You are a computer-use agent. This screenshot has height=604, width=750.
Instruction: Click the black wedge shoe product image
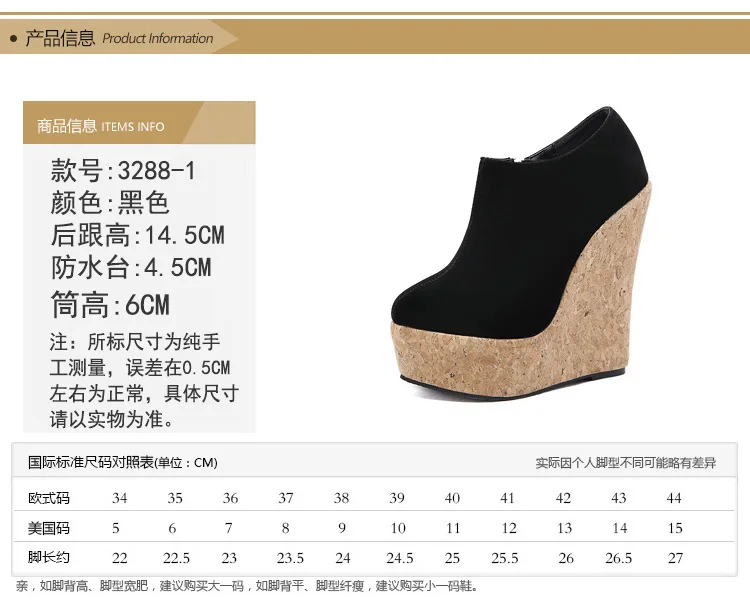[521, 255]
